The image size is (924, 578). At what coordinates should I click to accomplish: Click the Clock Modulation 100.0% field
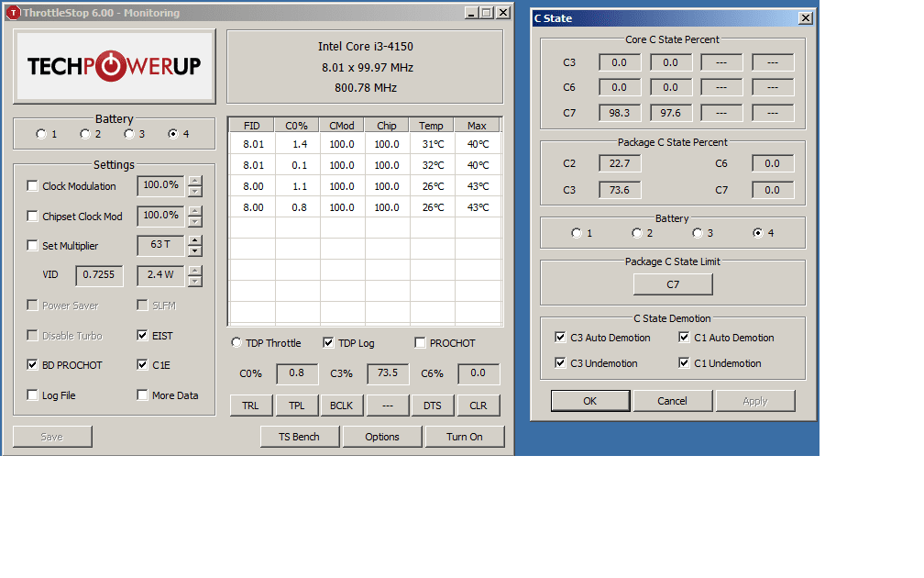pos(161,185)
